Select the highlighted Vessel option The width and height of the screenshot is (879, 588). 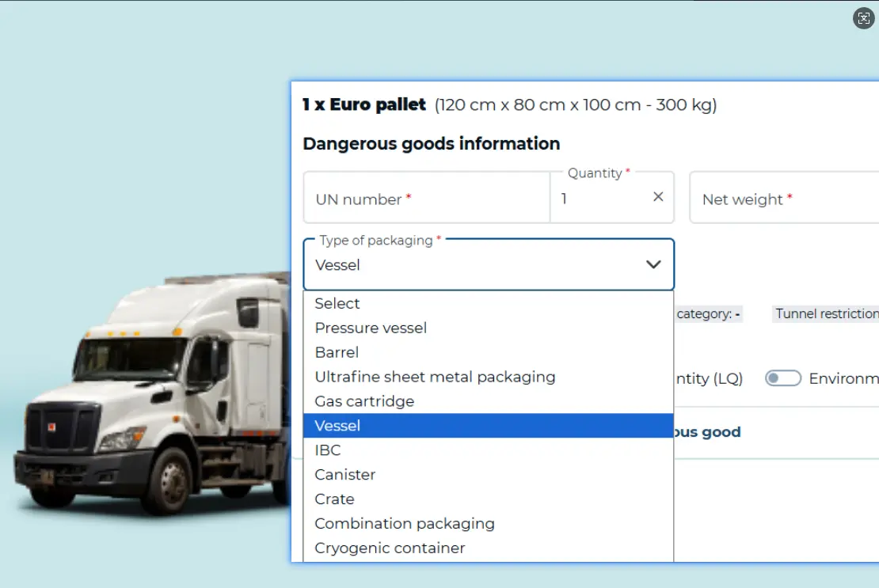(x=489, y=426)
